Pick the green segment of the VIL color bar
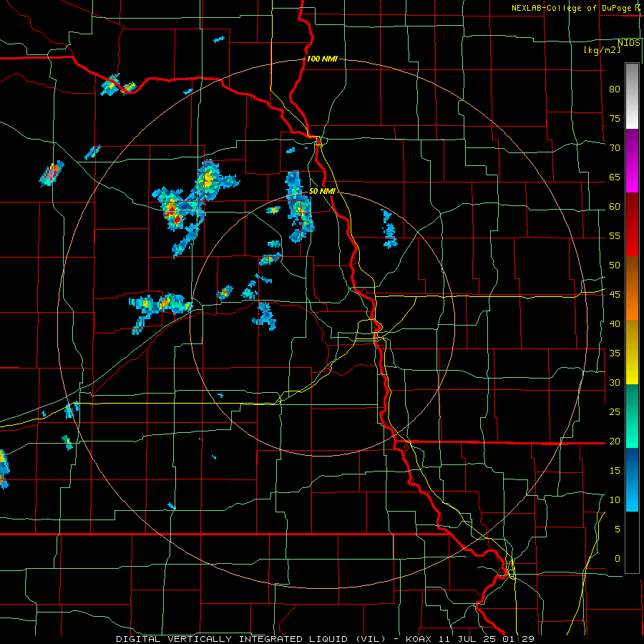This screenshot has height=644, width=644. point(632,416)
